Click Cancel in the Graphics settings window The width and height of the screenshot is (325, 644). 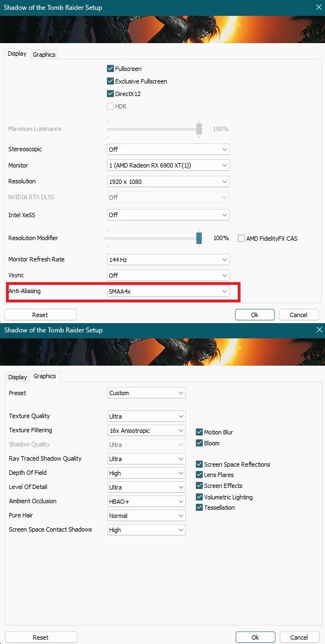pyautogui.click(x=299, y=637)
